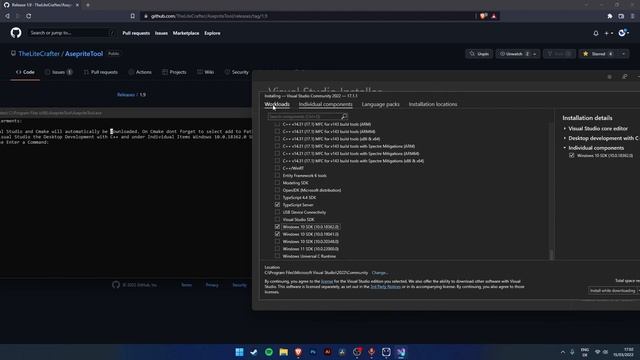
Task: Click the GitHub logo icon
Action: 16,33
